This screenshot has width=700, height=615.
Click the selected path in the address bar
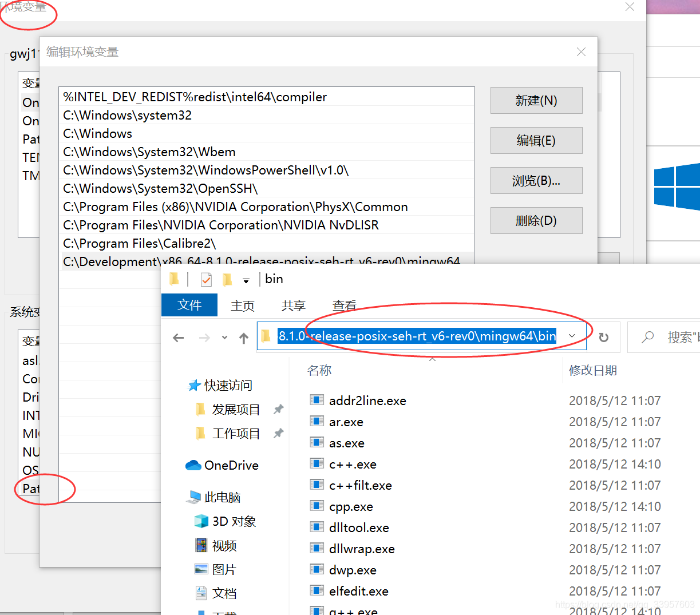[x=417, y=336]
